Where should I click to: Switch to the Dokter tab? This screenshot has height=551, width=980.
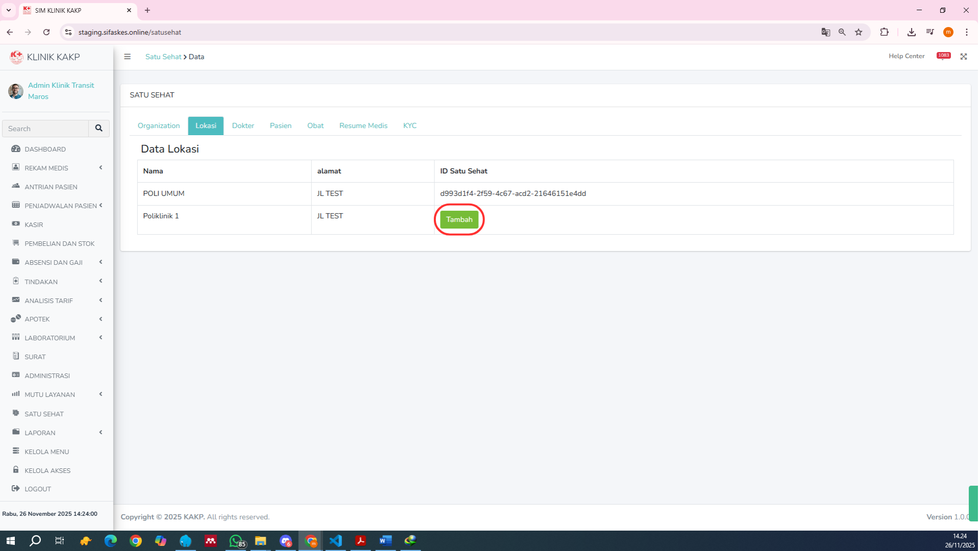(243, 126)
